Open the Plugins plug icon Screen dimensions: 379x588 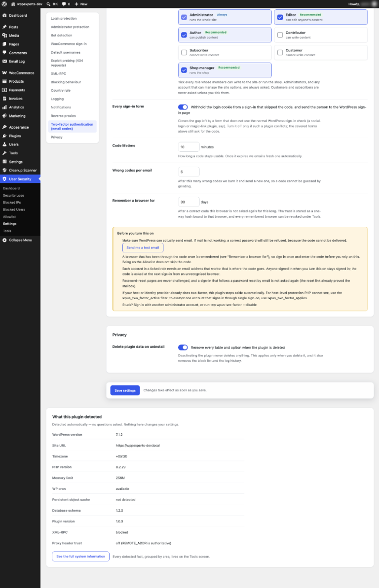point(4,136)
